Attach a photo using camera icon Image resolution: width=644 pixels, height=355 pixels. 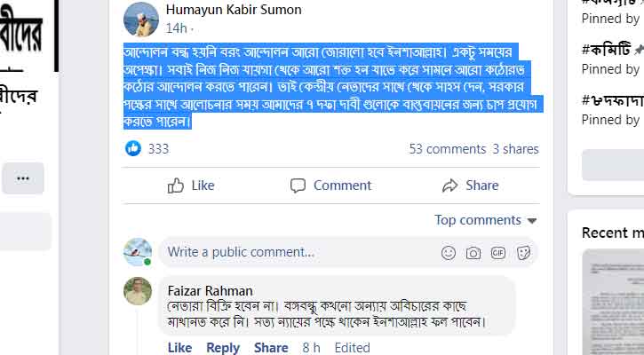pos(473,253)
